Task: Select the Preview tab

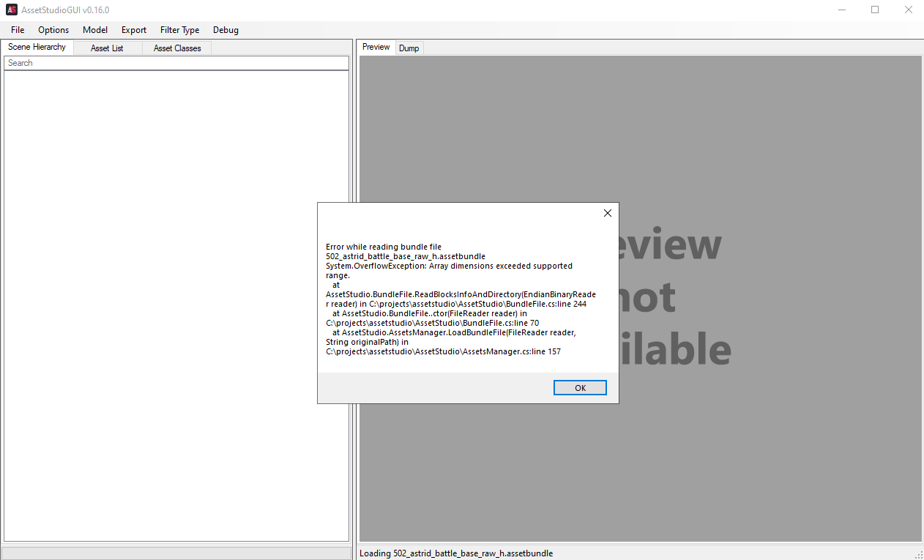Action: 375,47
